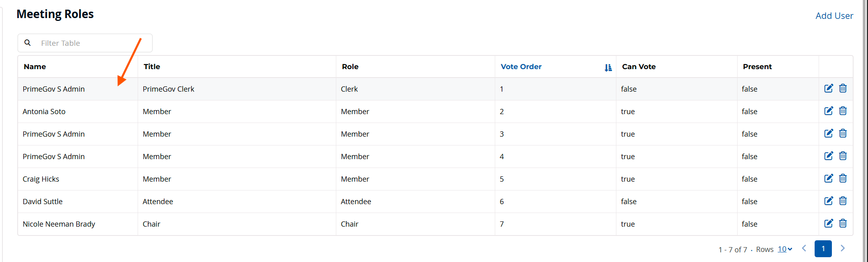Edit Nicole Neeman Brady's chair entry
Screen dimensions: 868x262
tap(829, 223)
